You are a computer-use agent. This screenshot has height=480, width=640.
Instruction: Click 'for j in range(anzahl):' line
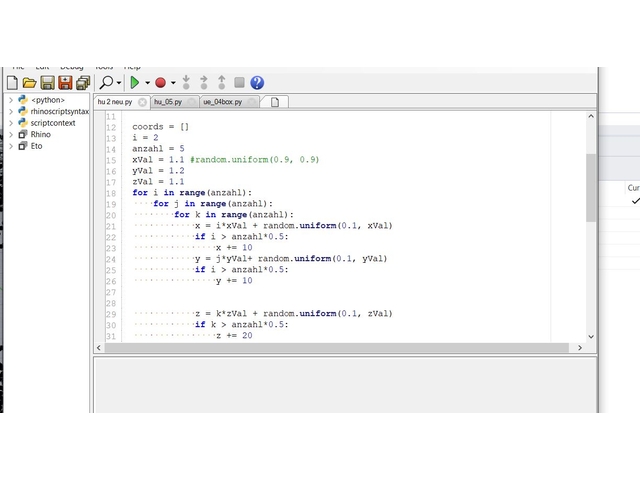pos(213,204)
